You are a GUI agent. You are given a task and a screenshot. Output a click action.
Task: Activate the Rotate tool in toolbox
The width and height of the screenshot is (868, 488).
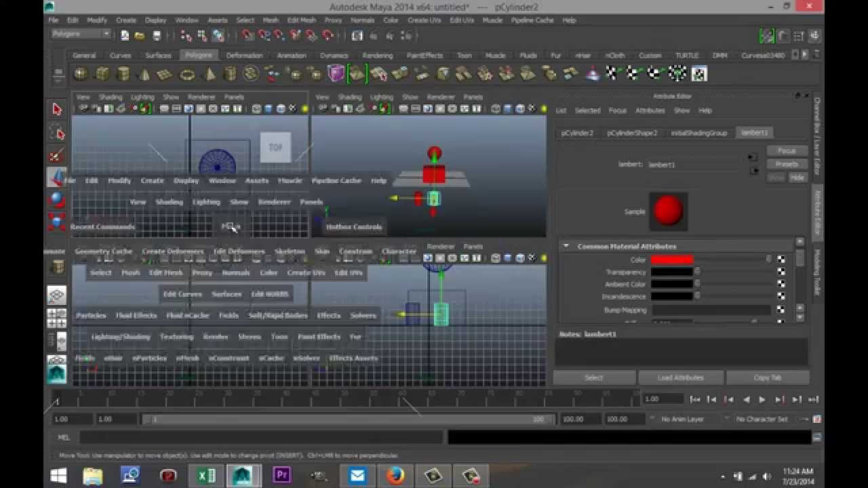point(57,200)
